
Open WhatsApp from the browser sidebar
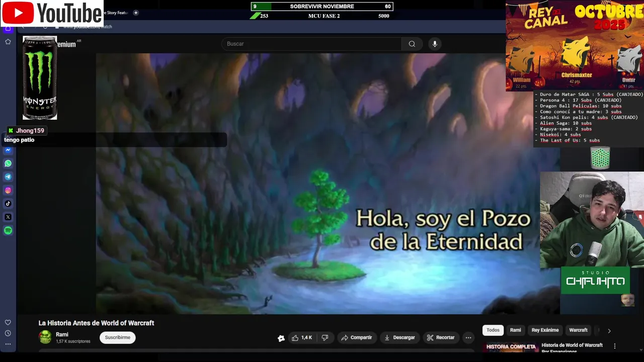tap(8, 163)
